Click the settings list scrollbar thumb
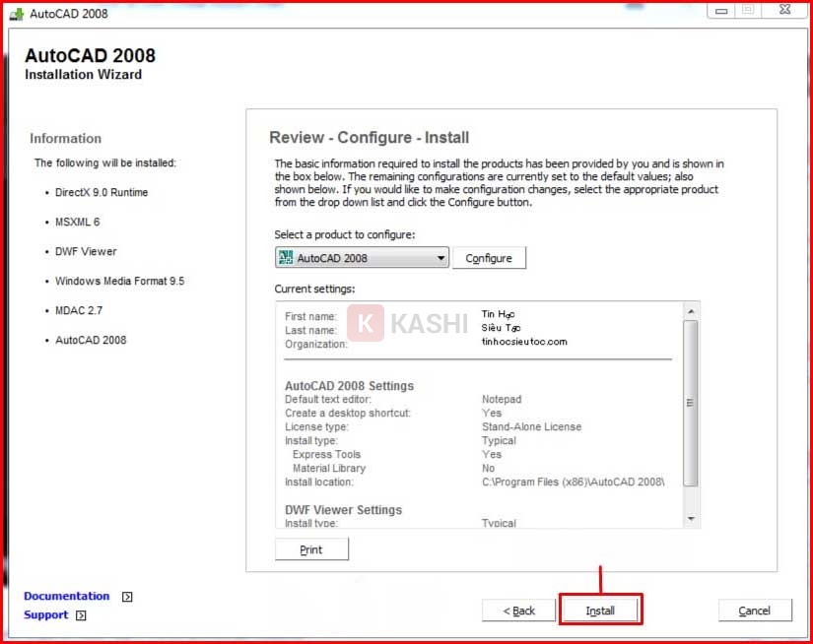This screenshot has width=813, height=644. tap(690, 402)
